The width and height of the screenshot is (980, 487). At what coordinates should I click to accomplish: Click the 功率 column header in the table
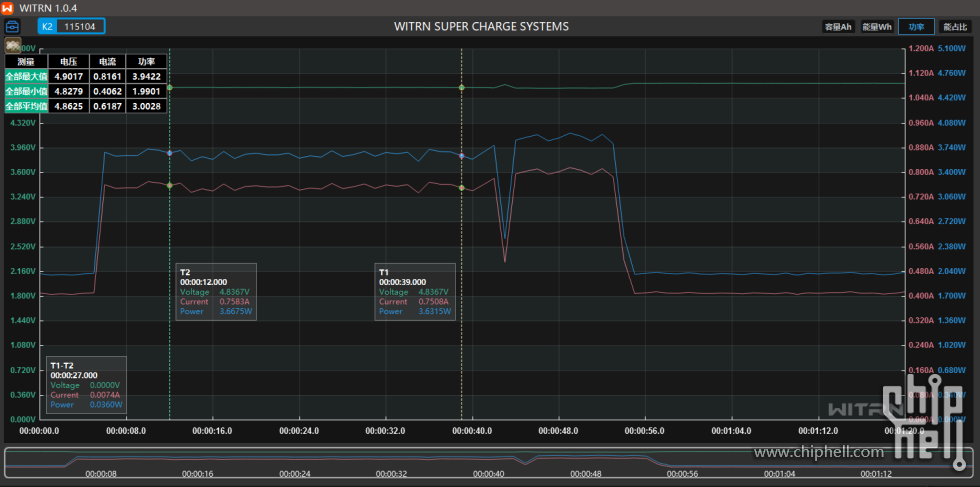coord(146,62)
